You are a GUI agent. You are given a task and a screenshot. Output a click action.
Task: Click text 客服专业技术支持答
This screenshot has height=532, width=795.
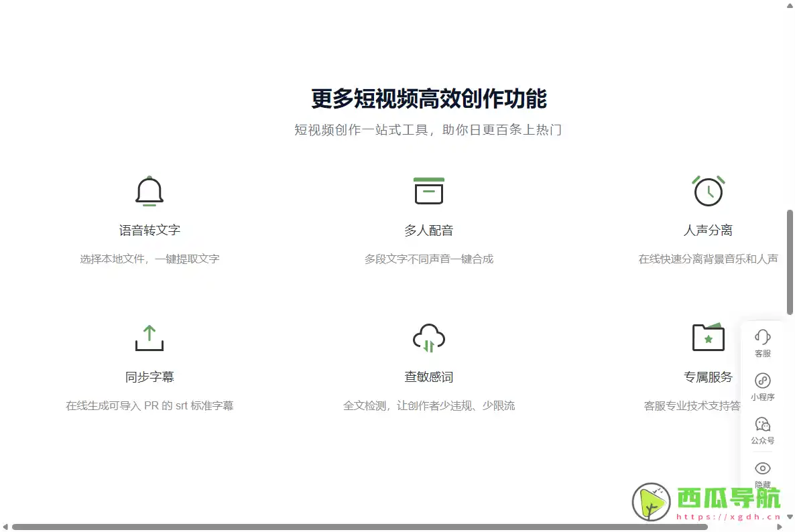click(692, 406)
